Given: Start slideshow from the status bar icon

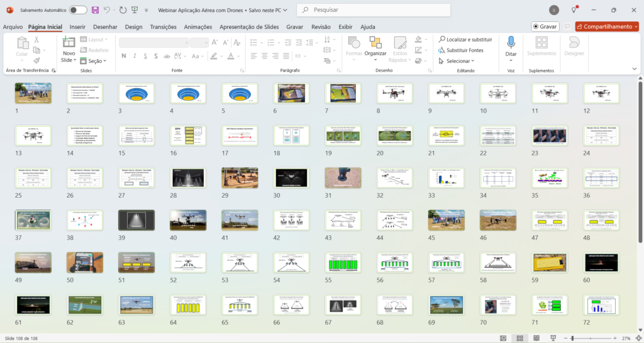Looking at the screenshot, I should point(552,338).
